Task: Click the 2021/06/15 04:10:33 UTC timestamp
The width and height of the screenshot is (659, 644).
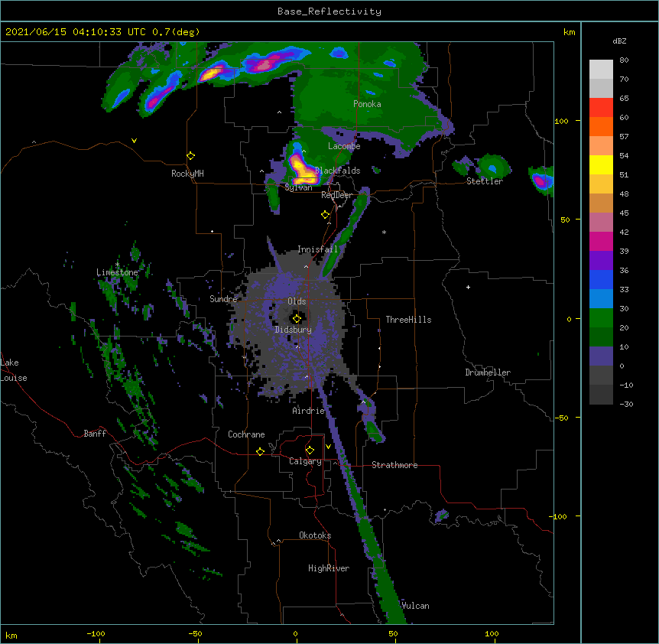Action: pos(76,32)
